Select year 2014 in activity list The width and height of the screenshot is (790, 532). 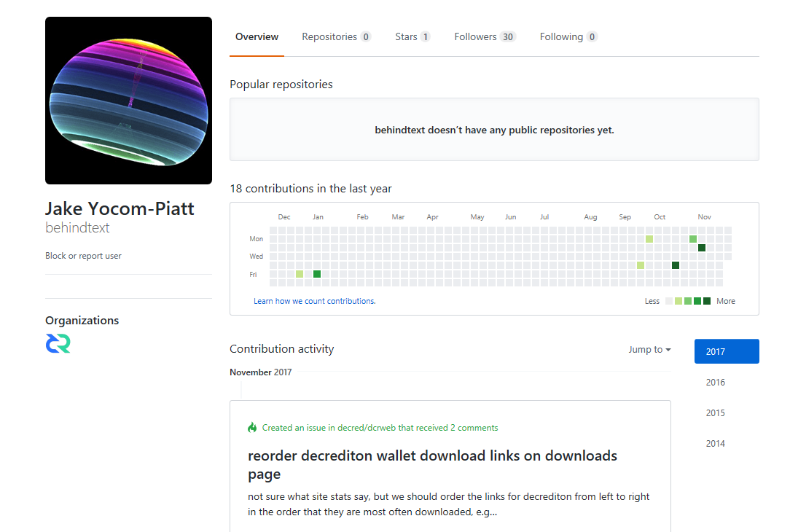[715, 444]
